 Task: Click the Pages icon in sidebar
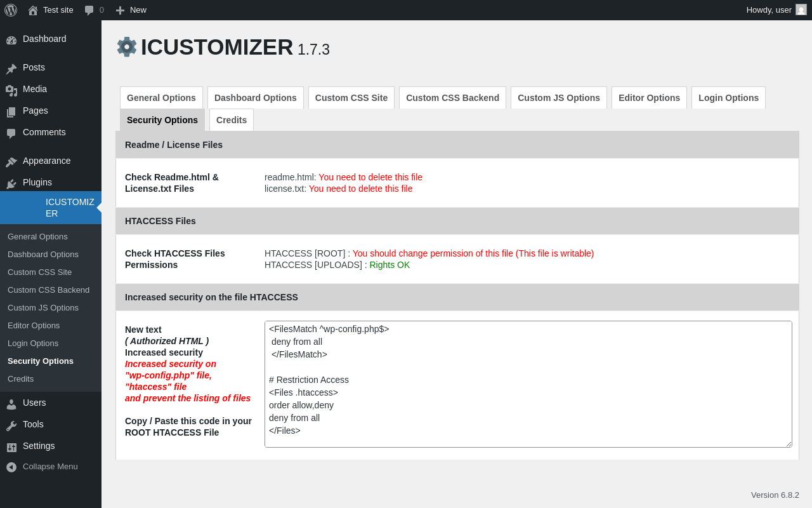tap(11, 111)
